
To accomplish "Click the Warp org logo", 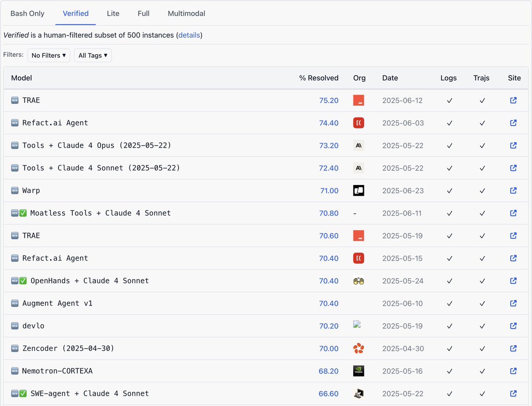I will 359,190.
